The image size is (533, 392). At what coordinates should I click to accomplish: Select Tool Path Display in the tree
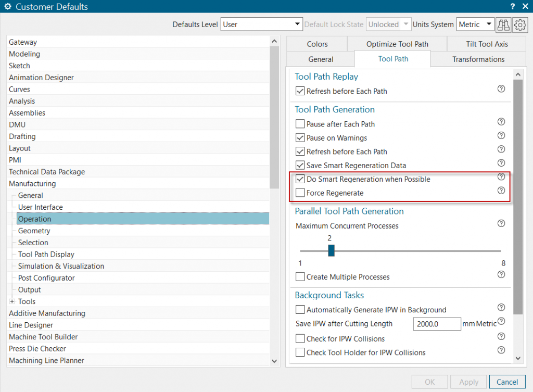click(x=46, y=254)
